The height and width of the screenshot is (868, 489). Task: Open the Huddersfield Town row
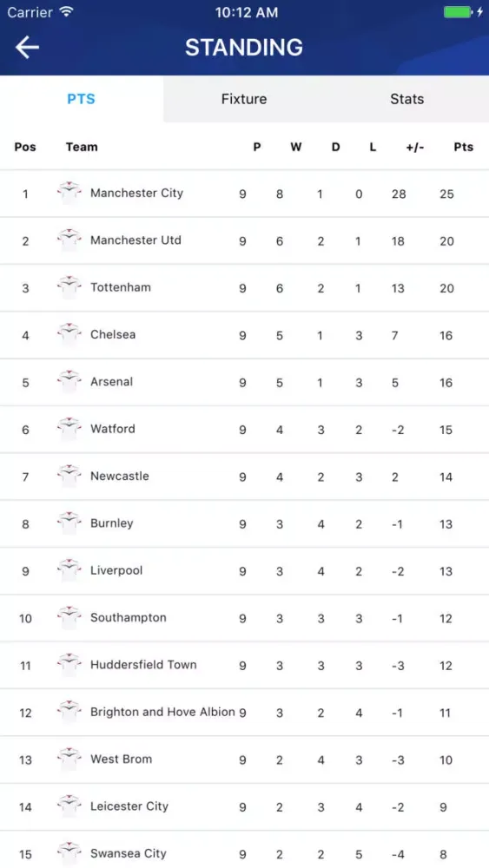[x=244, y=666]
